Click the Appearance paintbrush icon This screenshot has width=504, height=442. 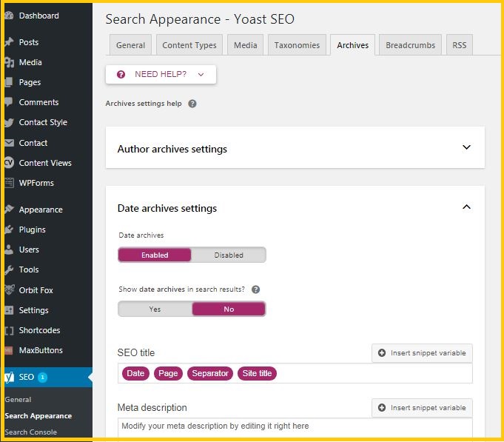tap(10, 210)
